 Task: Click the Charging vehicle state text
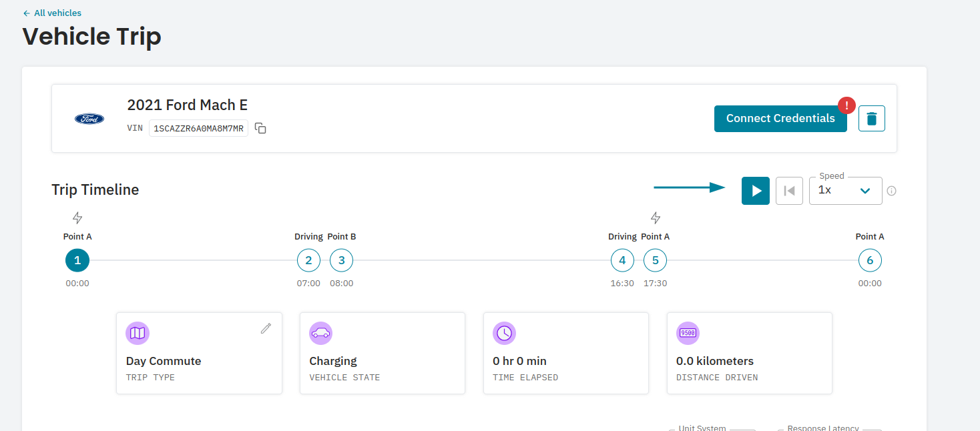[x=333, y=361]
